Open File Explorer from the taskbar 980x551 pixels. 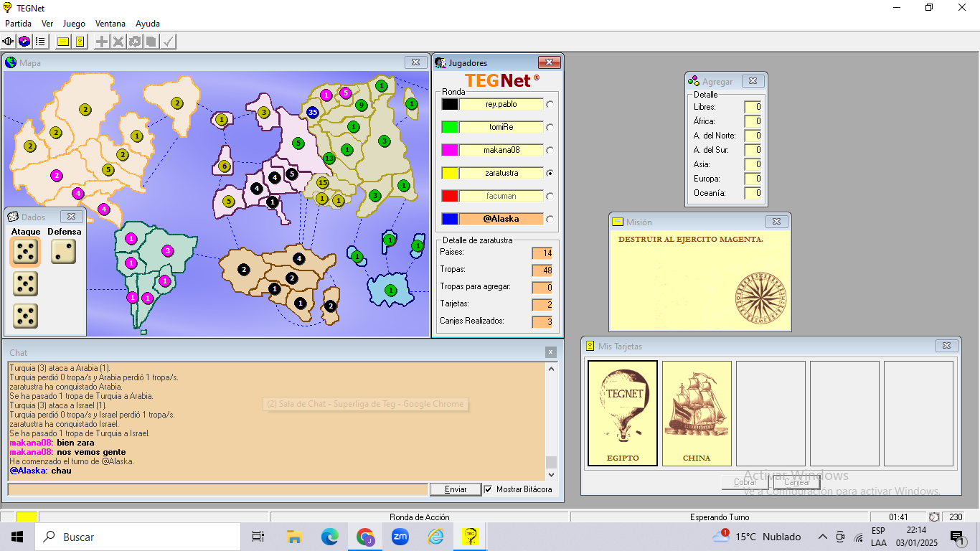pyautogui.click(x=294, y=537)
